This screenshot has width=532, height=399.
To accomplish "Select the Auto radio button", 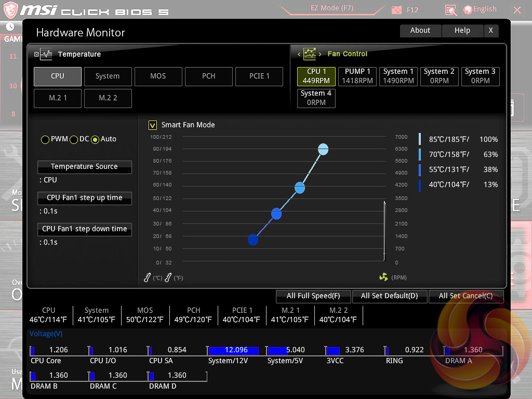I will pos(95,139).
